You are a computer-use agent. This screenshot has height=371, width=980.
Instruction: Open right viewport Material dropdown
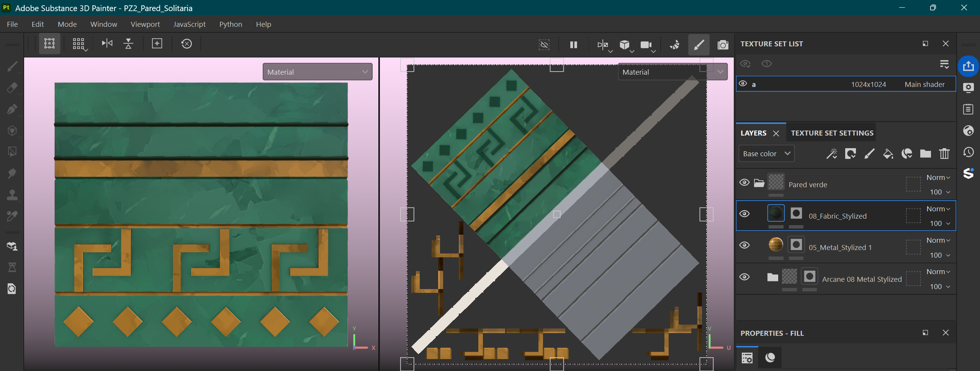[x=673, y=72]
